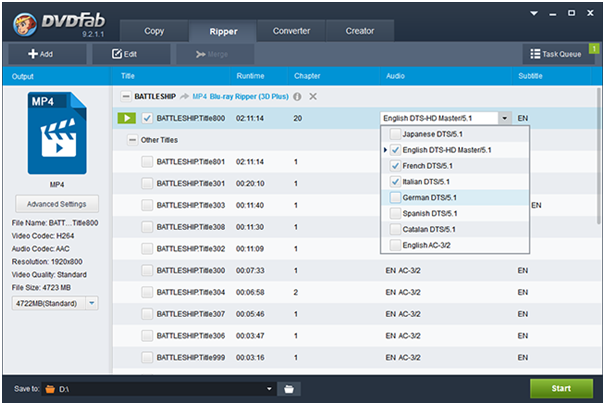Screen dimensions: 605x405
Task: Open Advanced Settings
Action: 56,203
